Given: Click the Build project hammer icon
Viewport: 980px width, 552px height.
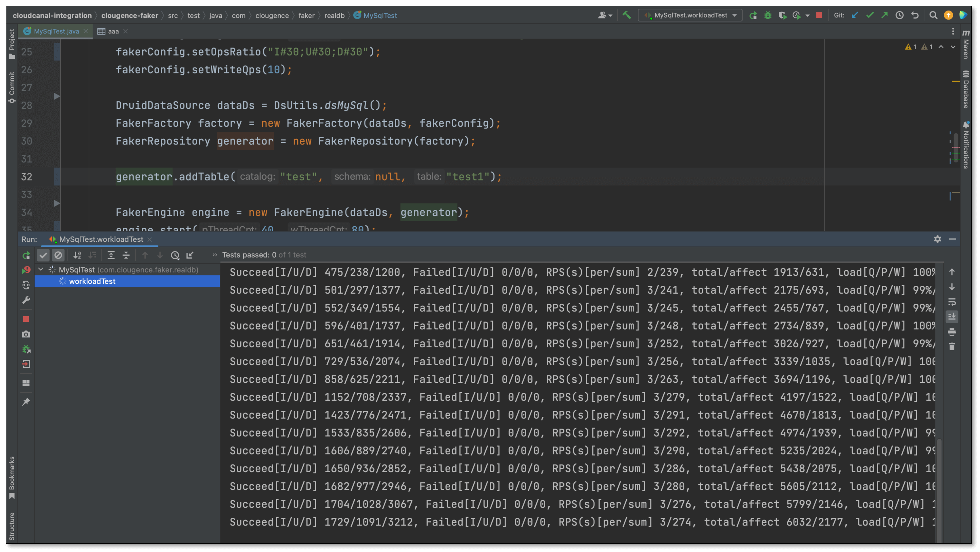Looking at the screenshot, I should (x=627, y=15).
